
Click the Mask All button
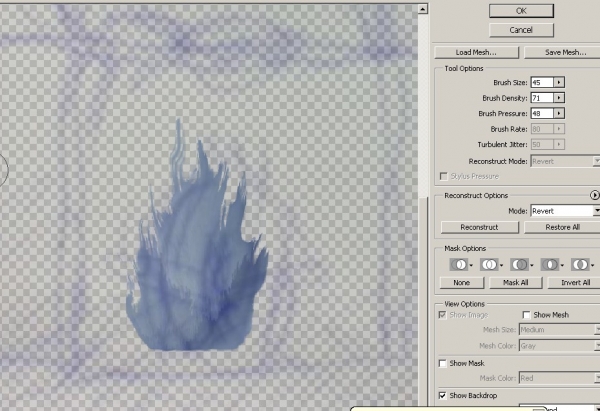[x=516, y=282]
